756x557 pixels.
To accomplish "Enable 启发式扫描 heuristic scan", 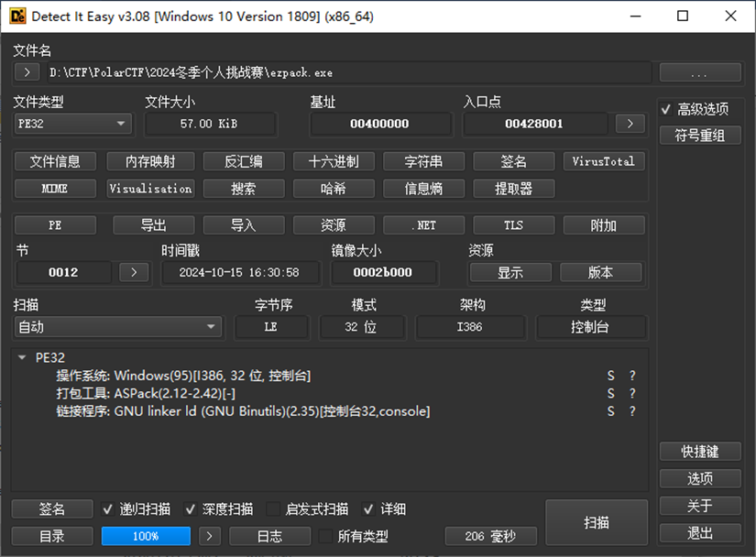I will click(274, 508).
